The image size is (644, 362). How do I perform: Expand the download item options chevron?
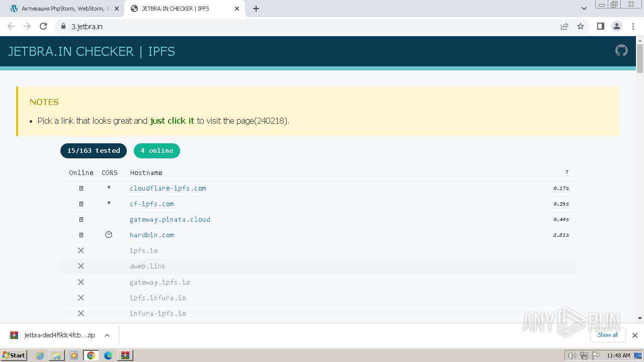107,335
